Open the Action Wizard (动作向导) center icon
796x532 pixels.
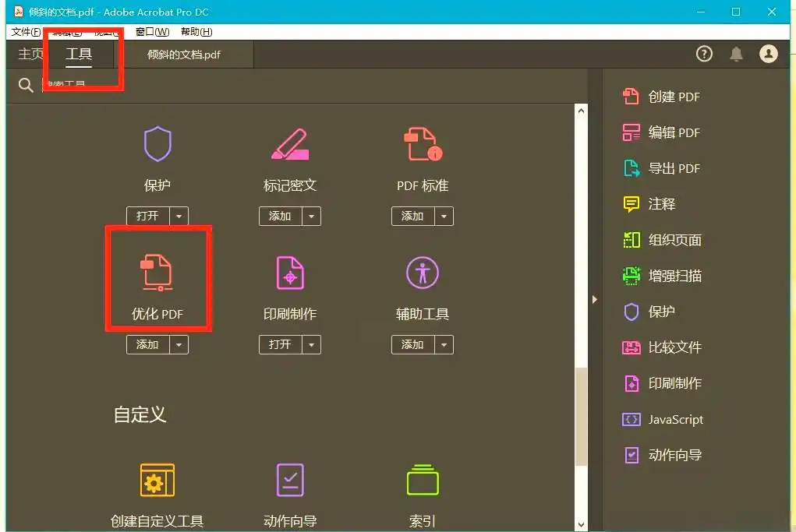(290, 480)
